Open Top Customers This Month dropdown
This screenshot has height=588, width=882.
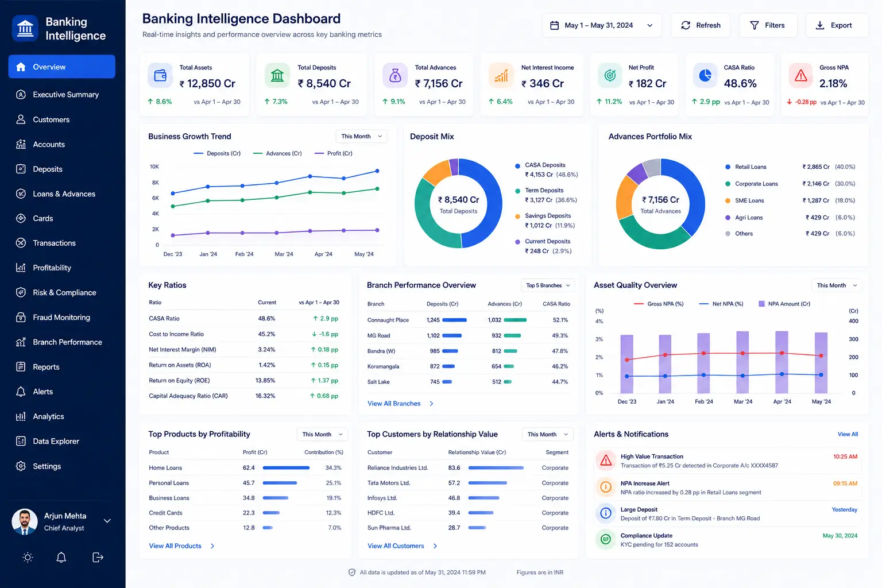pyautogui.click(x=547, y=434)
